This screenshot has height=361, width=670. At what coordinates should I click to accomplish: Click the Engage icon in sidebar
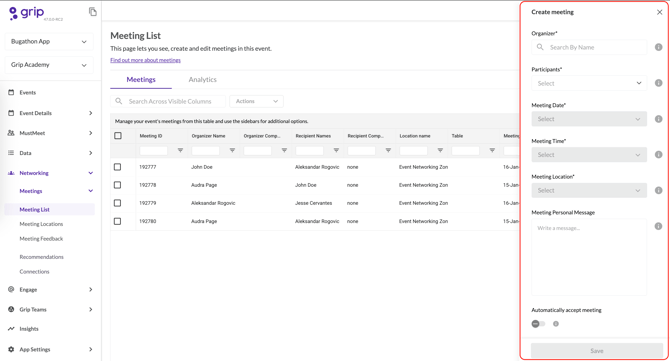click(x=11, y=289)
